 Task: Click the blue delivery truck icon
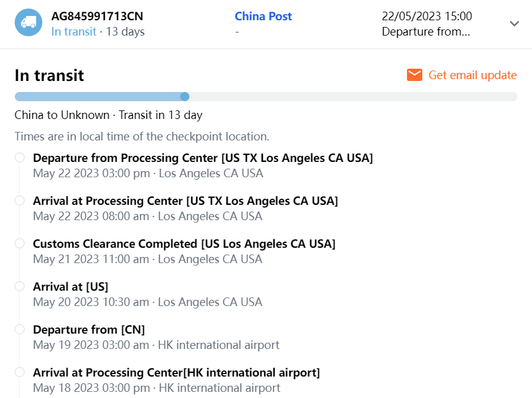click(28, 23)
